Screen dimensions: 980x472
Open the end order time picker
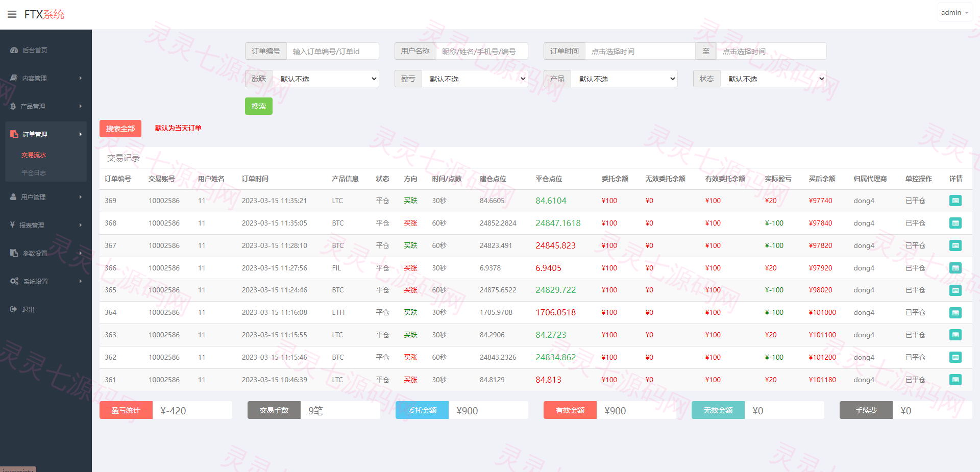771,51
